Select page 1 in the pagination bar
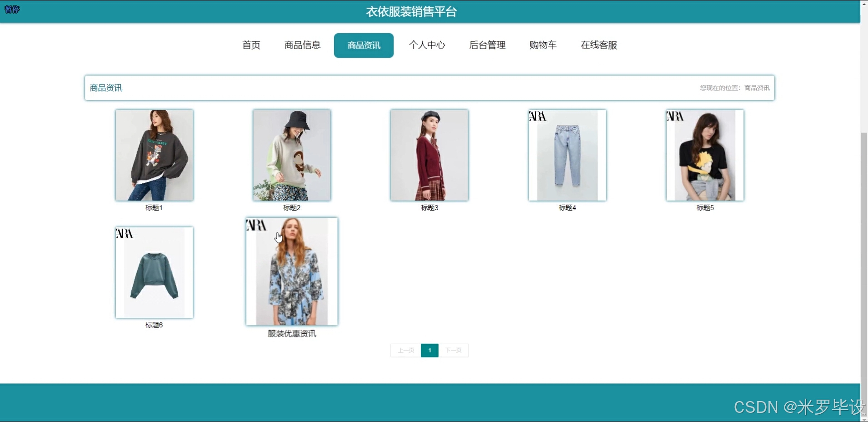The width and height of the screenshot is (868, 422). click(429, 350)
